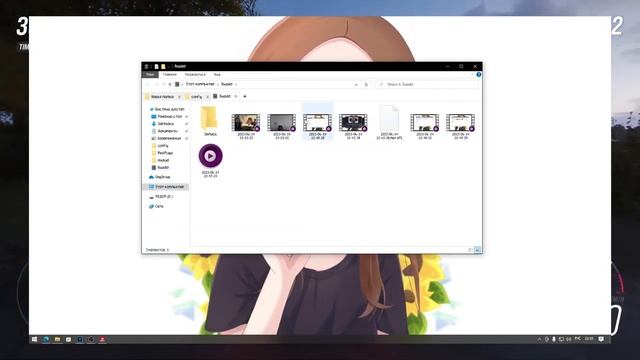Open the config folder in the navigation pane

point(160,146)
